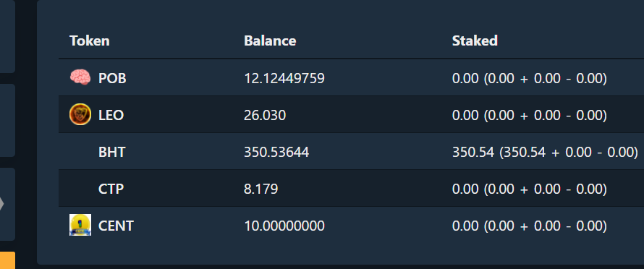This screenshot has height=269, width=644.
Task: Select BHT balance 350.53644
Action: [276, 153]
